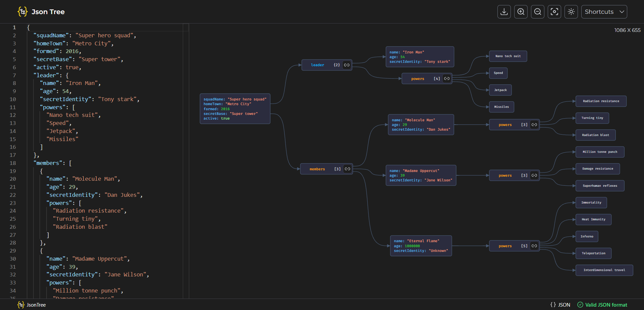Screen dimensions: 644x310
Task: Click the download icon in toolbar
Action: pos(504,12)
